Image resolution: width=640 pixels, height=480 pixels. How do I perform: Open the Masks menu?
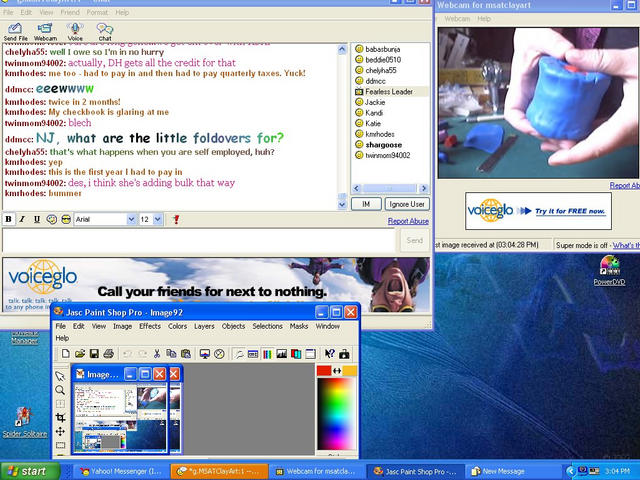point(299,326)
